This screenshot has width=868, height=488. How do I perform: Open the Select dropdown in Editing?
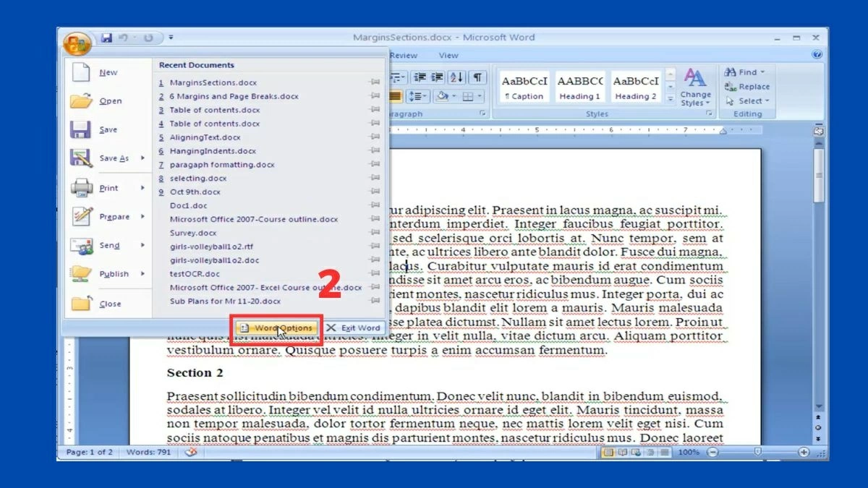click(x=747, y=101)
